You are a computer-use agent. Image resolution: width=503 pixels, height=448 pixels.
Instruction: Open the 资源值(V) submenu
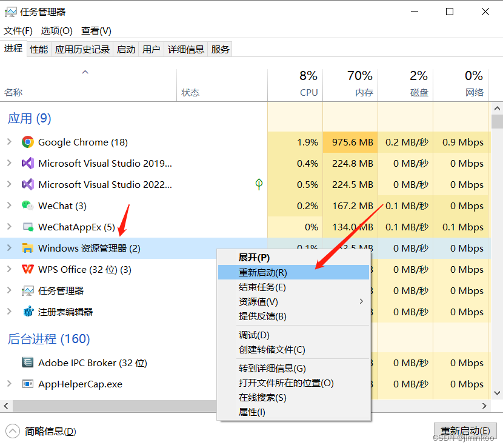(x=293, y=301)
